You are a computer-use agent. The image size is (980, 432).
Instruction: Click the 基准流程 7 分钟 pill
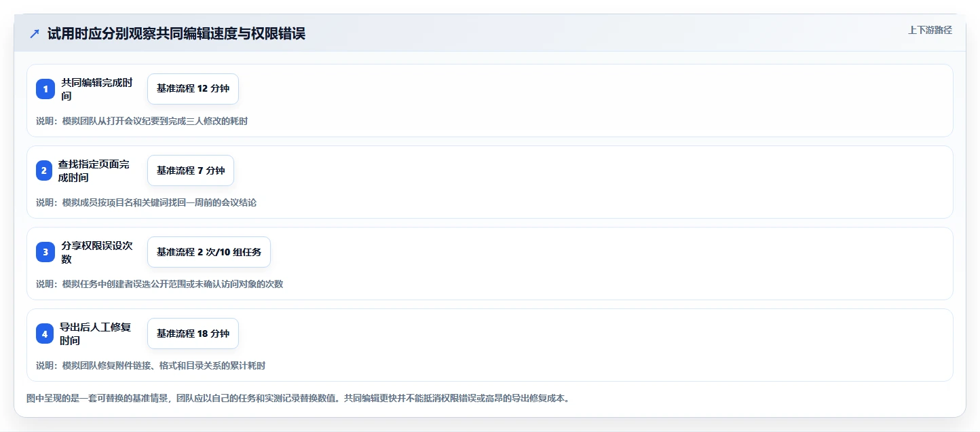191,170
